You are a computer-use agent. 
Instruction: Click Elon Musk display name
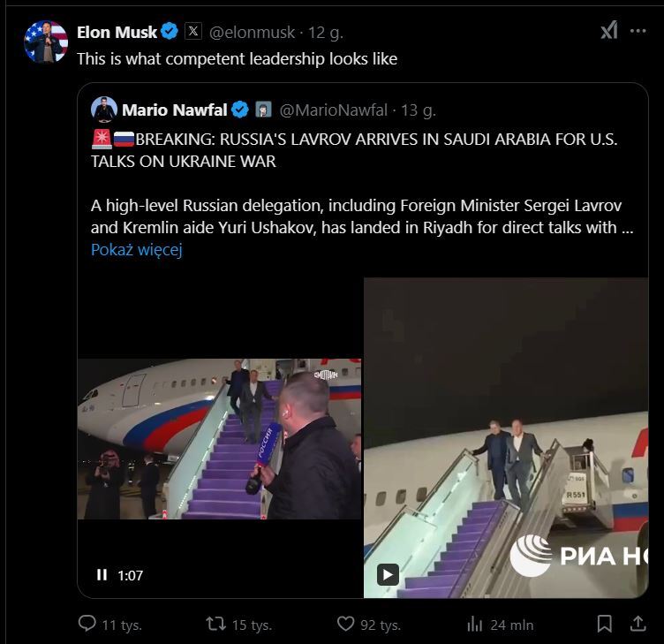point(117,33)
